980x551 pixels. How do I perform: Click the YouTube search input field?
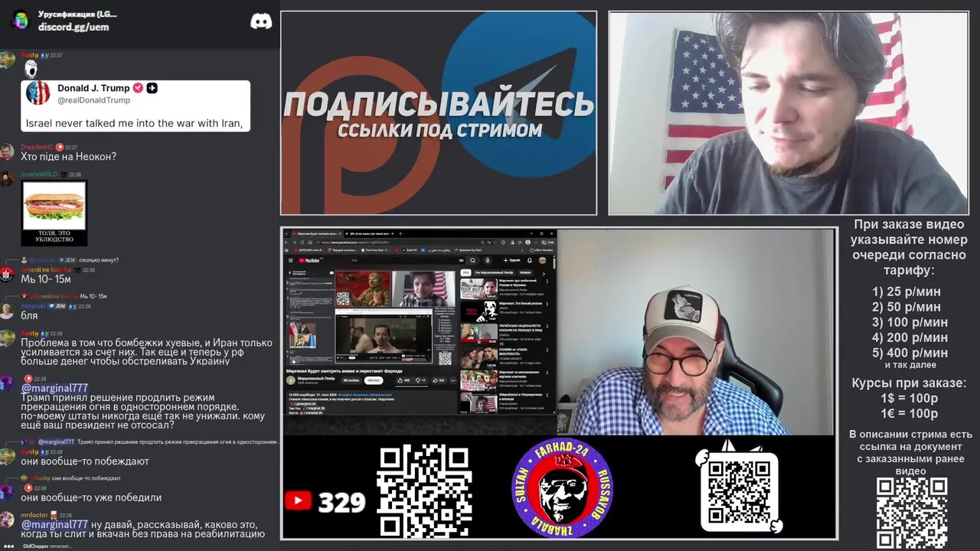coord(406,260)
